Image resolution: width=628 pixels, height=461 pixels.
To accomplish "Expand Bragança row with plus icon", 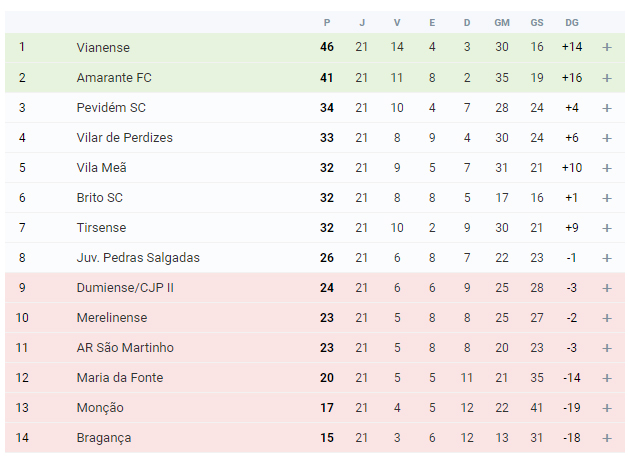I will [607, 438].
